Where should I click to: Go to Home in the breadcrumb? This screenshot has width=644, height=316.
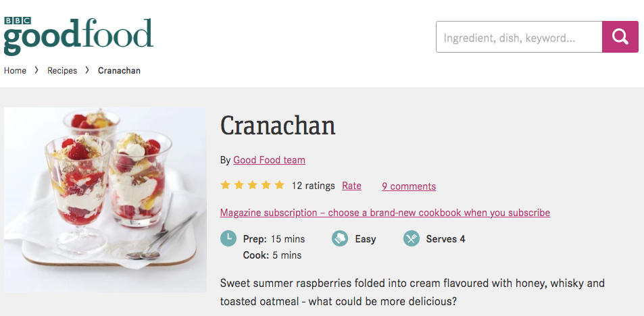15,70
